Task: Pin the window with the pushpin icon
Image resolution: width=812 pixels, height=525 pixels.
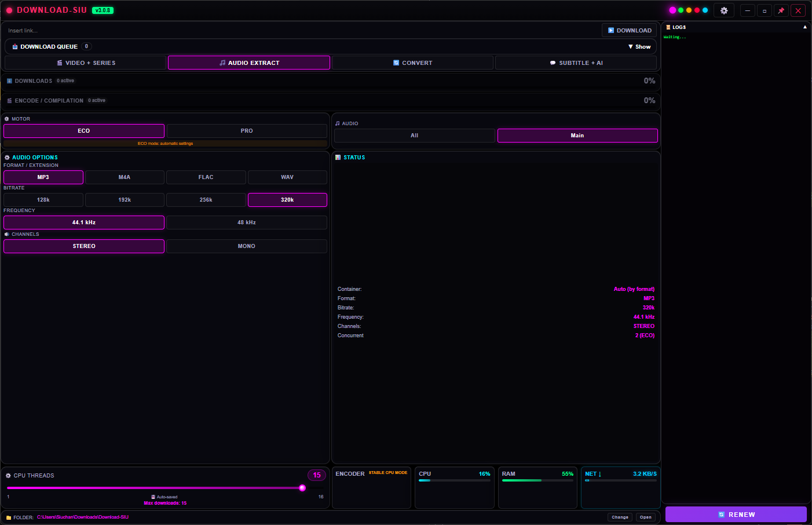Action: (781, 10)
